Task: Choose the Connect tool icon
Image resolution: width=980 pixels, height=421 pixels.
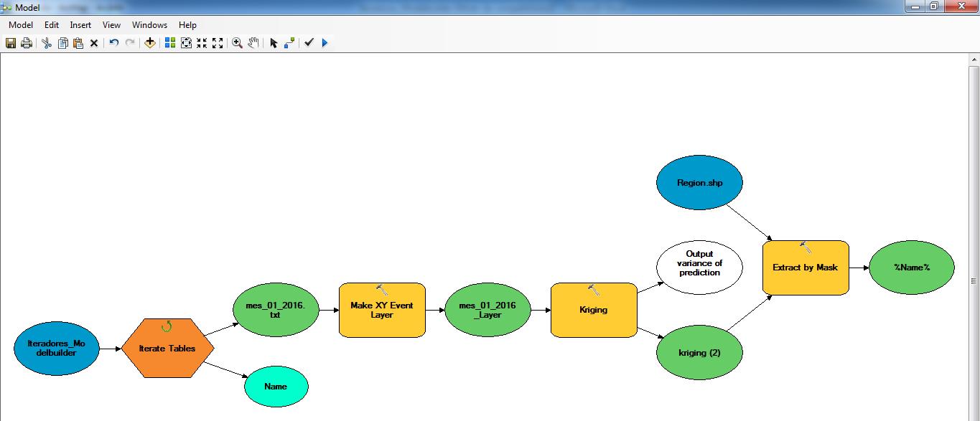Action: (289, 43)
